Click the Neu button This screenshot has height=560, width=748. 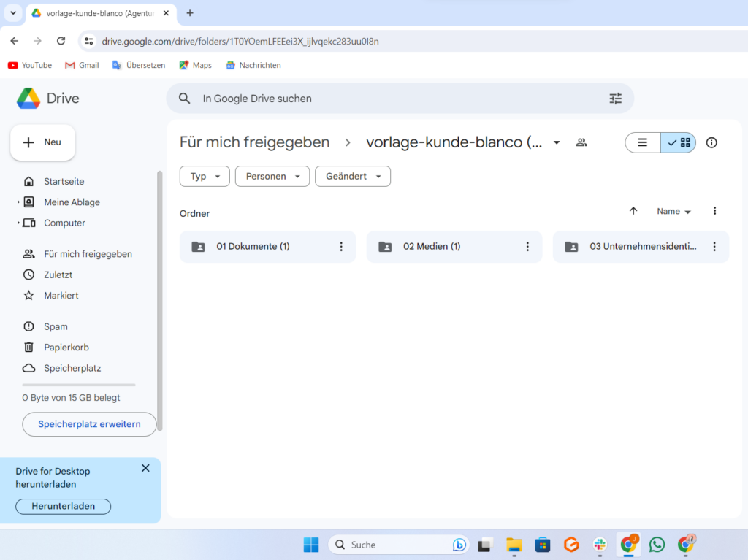pyautogui.click(x=42, y=142)
